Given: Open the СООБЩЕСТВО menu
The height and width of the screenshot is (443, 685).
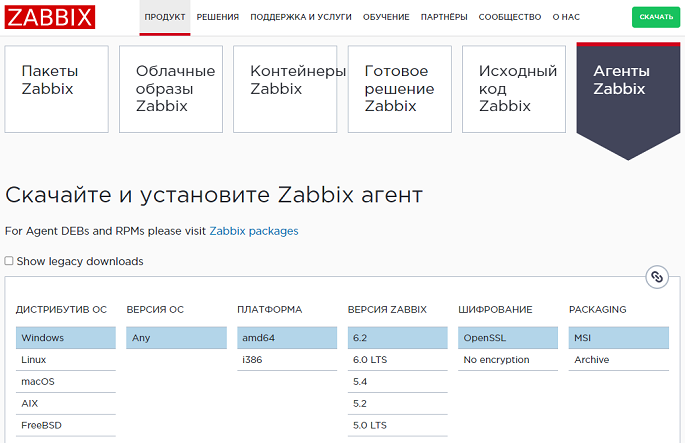Looking at the screenshot, I should point(509,17).
